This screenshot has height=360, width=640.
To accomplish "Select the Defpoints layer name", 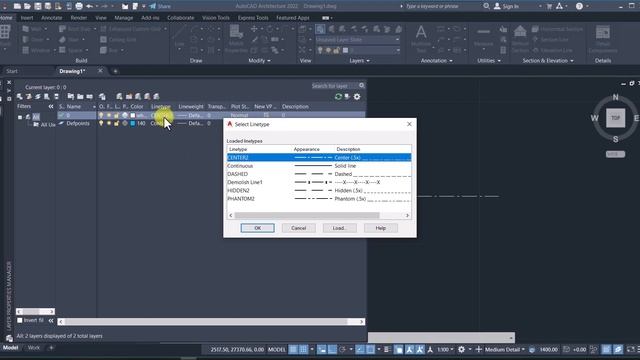I will click(78, 123).
